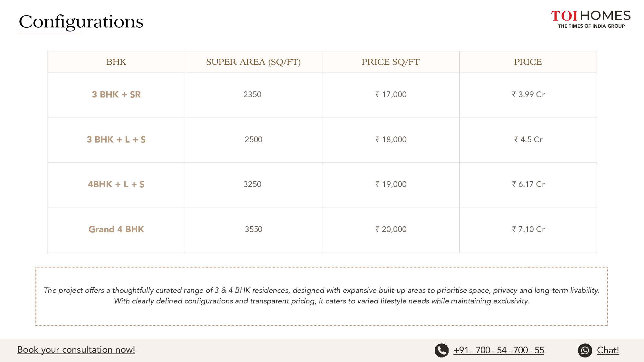The width and height of the screenshot is (644, 362).
Task: Click Book your consultation now link
Action: point(76,350)
